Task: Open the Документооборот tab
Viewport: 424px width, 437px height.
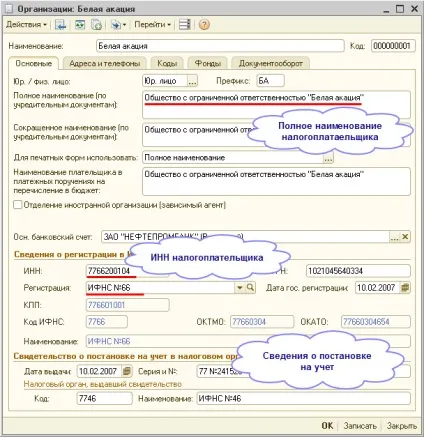Action: pyautogui.click(x=270, y=63)
